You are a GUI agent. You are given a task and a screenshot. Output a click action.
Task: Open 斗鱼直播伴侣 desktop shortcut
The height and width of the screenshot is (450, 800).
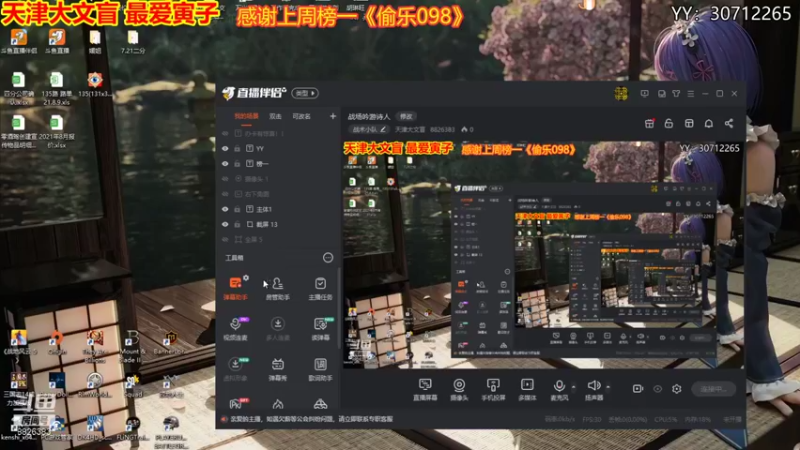(19, 41)
